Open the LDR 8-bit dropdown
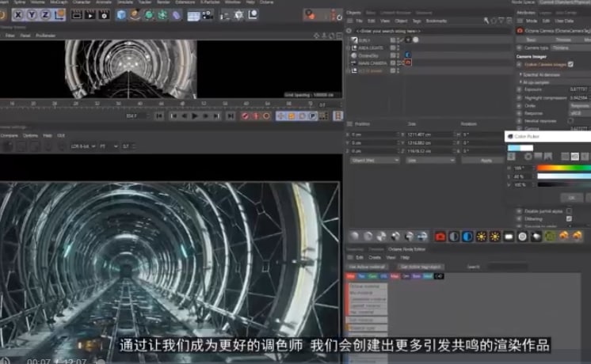591x364 pixels. click(x=83, y=146)
